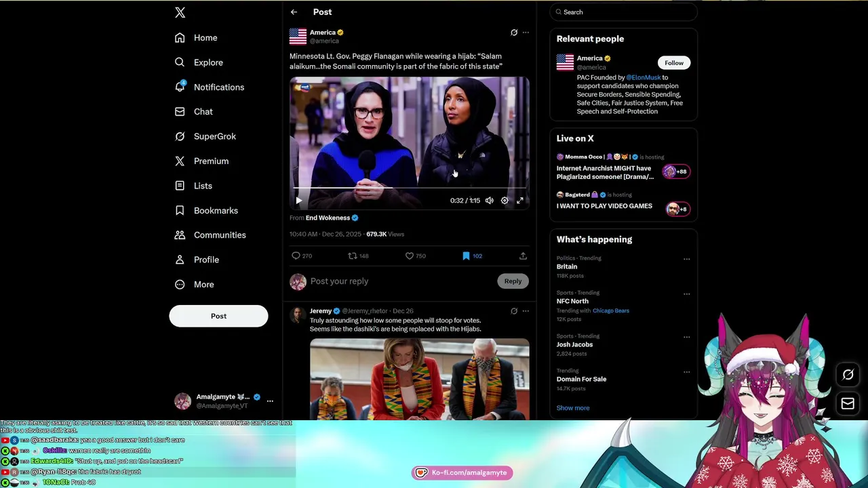
Task: Open the Amalgamyte account switcher menu
Action: pos(270,401)
